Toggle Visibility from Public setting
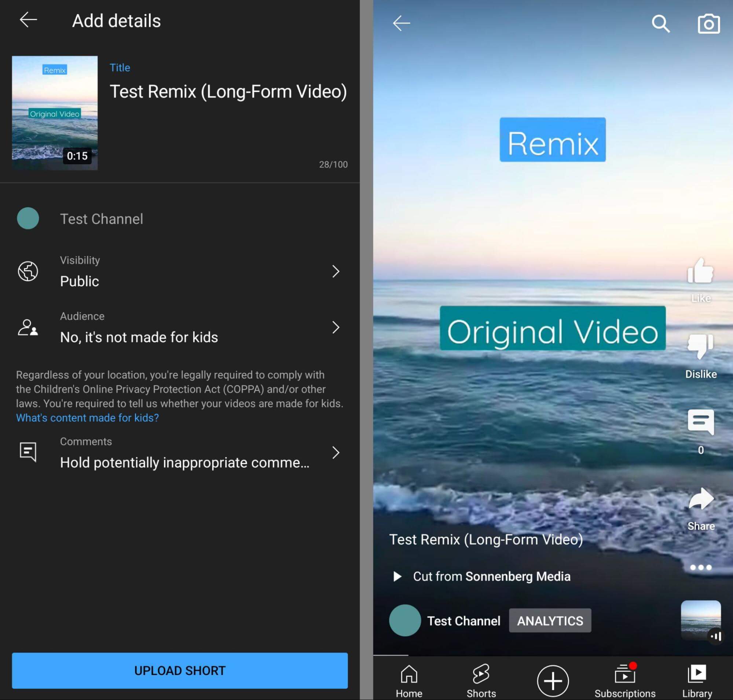The height and width of the screenshot is (700, 733). 180,271
